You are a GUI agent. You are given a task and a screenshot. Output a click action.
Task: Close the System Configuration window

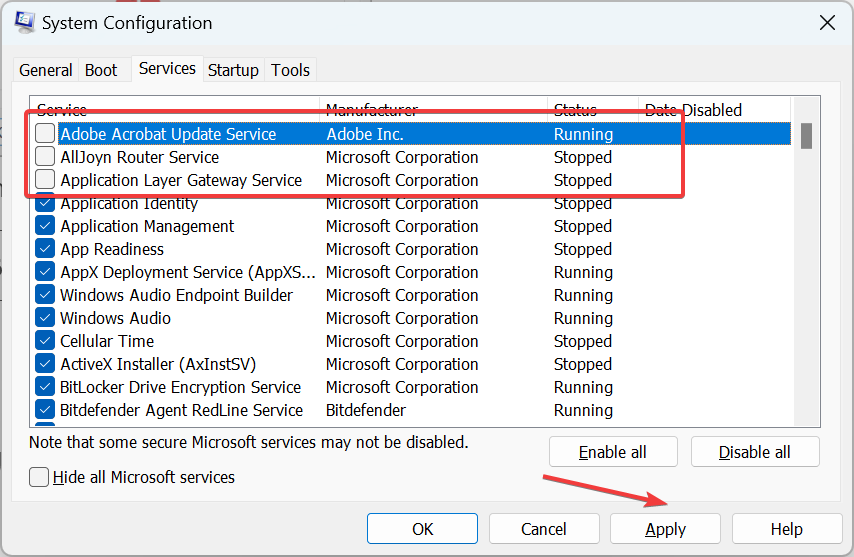click(826, 22)
